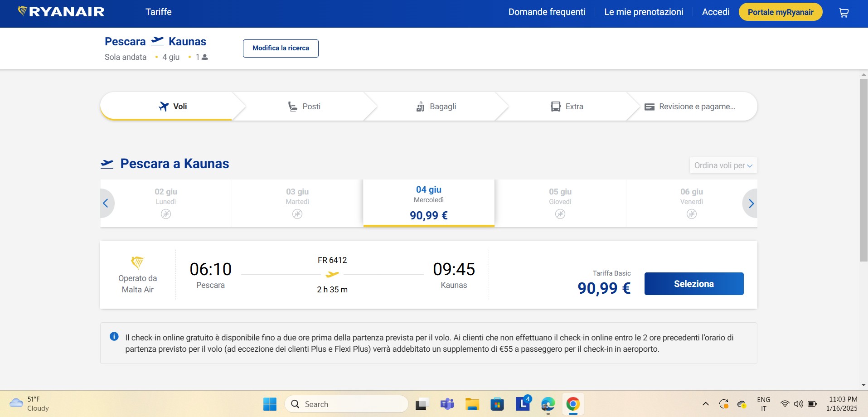Click the Sola andata trip type text

tap(126, 57)
